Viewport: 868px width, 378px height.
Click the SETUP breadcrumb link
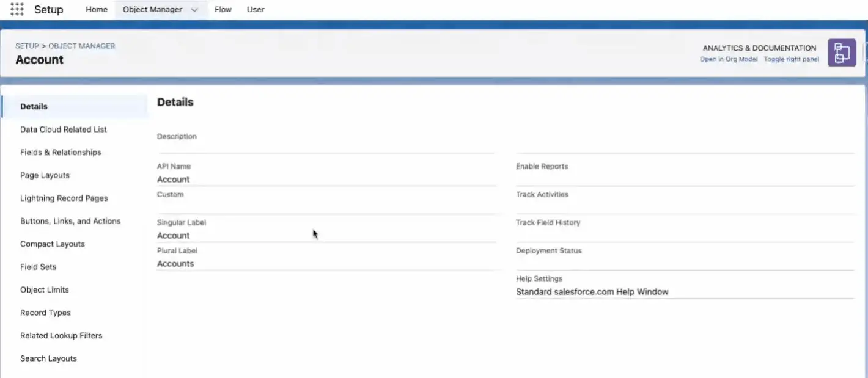tap(27, 46)
